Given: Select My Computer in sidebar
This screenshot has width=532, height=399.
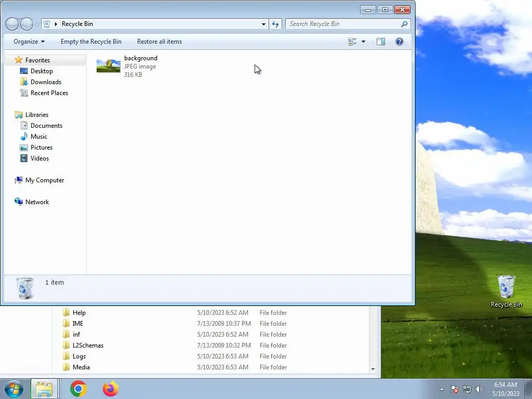Looking at the screenshot, I should [45, 180].
